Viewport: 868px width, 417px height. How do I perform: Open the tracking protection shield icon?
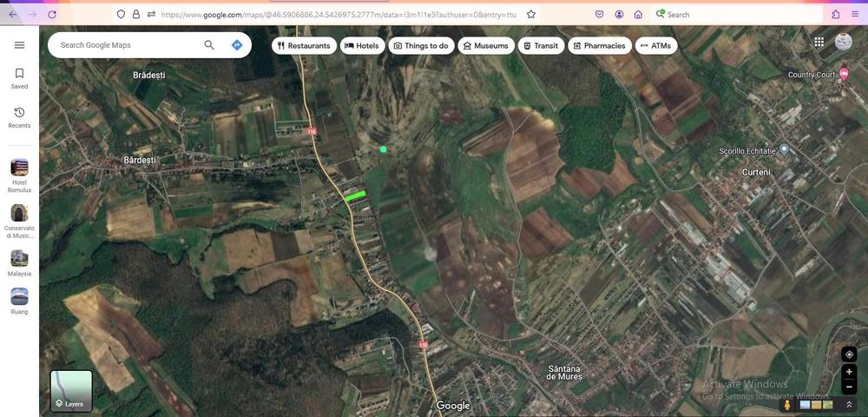tap(121, 15)
